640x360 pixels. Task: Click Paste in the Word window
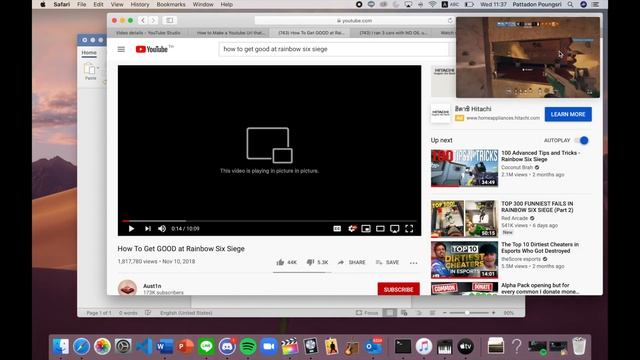point(90,71)
